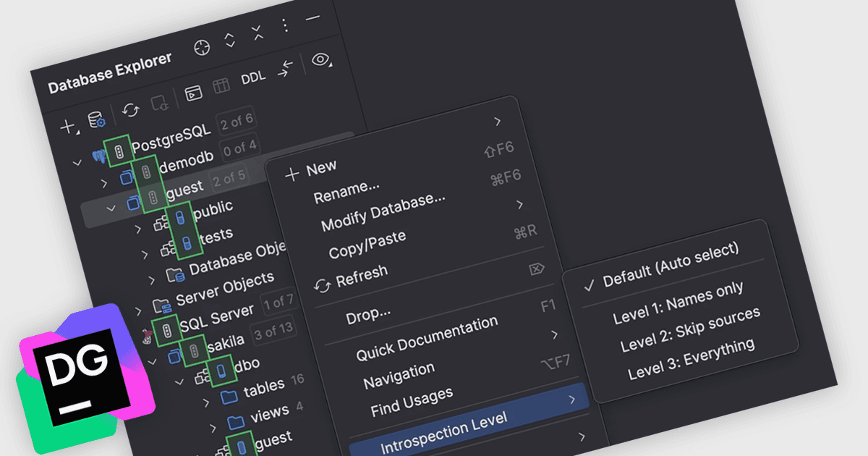Viewport: 868px width, 456px height.
Task: Click the Collapse All icon in the header
Action: 258,32
